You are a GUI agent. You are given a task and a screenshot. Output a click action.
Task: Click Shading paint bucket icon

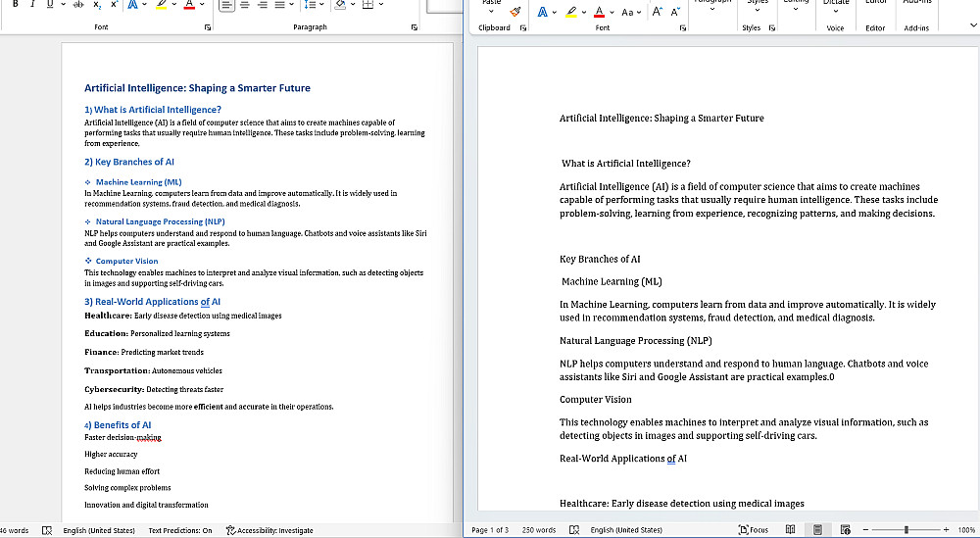click(x=340, y=4)
